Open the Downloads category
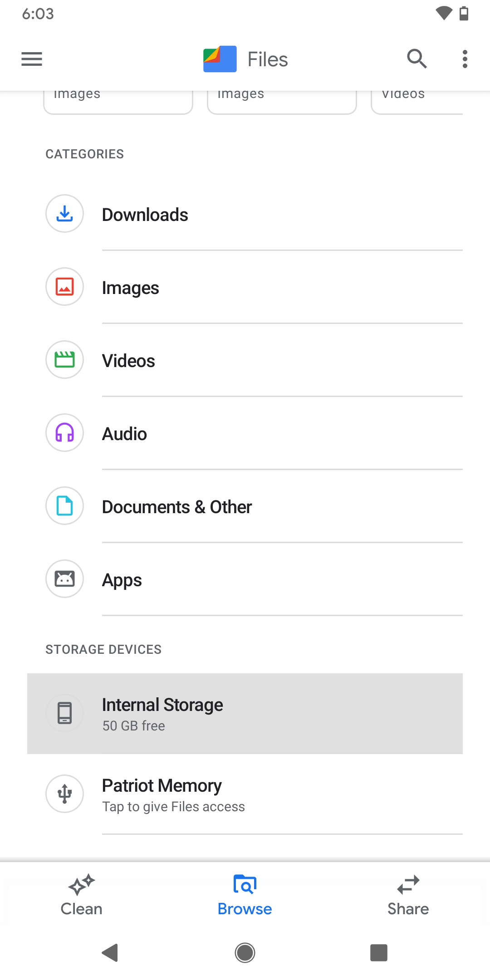 (145, 215)
